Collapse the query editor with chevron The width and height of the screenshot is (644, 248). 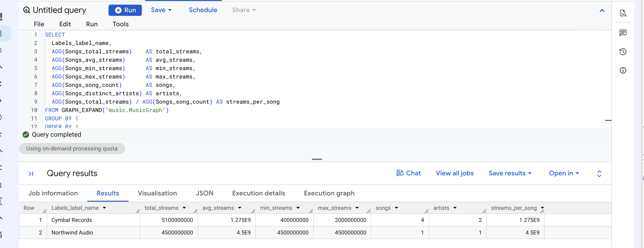(602, 10)
